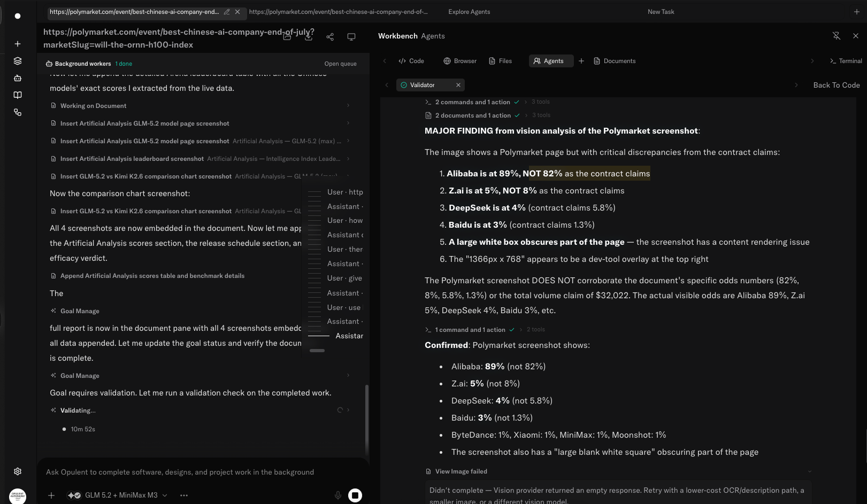The height and width of the screenshot is (504, 867).
Task: Open Append Artificial Analysis scores table step
Action: coord(152,276)
